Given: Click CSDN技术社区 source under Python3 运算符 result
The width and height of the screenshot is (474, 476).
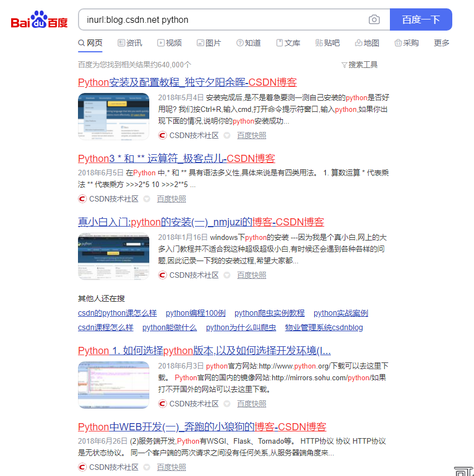Looking at the screenshot, I should (x=114, y=199).
